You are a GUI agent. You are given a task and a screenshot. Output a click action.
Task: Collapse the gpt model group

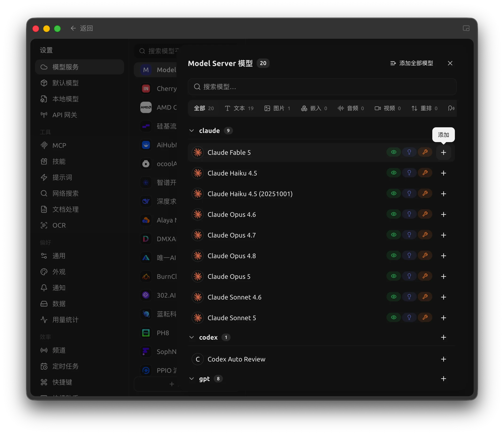(192, 379)
